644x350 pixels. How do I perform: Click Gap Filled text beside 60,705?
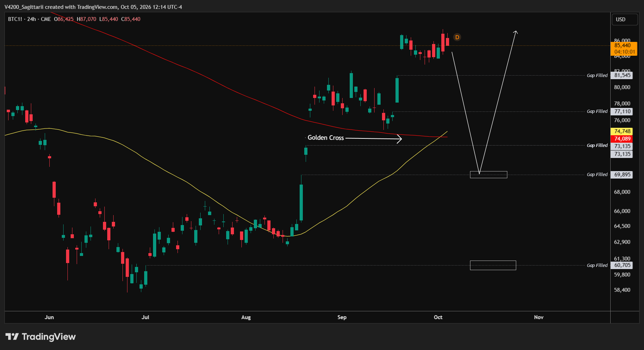[597, 265]
